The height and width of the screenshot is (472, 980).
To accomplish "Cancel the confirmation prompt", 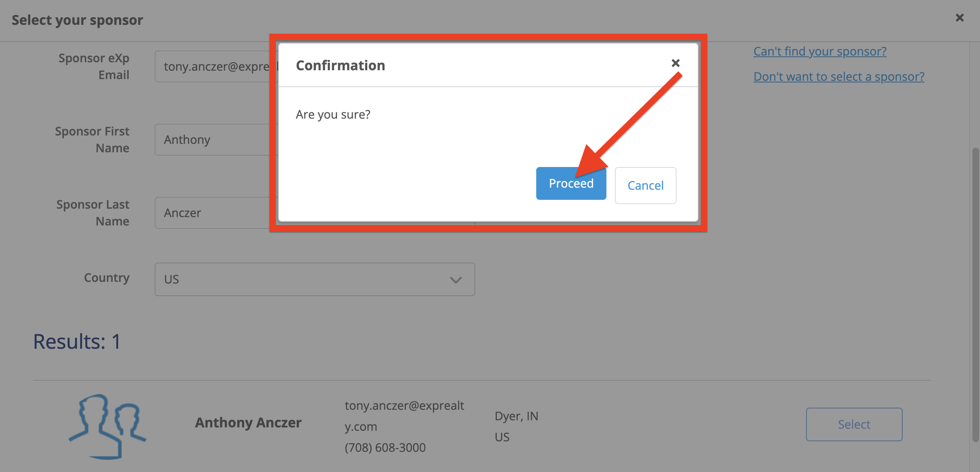I will [x=645, y=186].
